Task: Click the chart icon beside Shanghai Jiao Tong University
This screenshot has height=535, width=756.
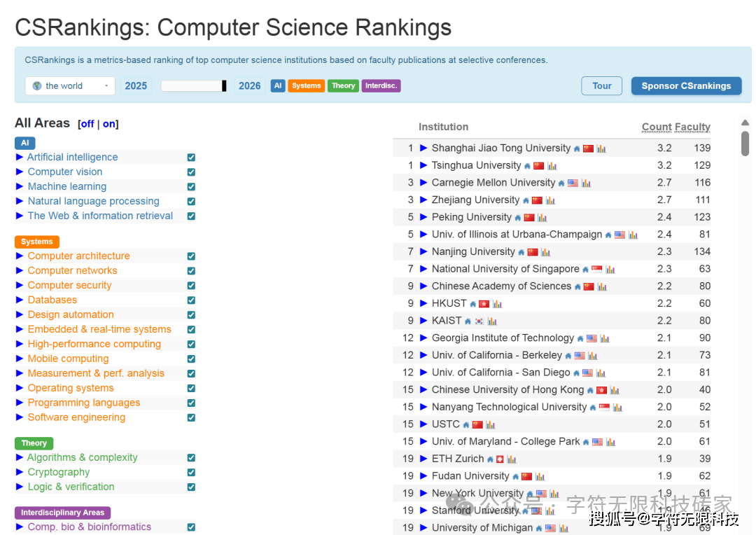Action: [601, 148]
